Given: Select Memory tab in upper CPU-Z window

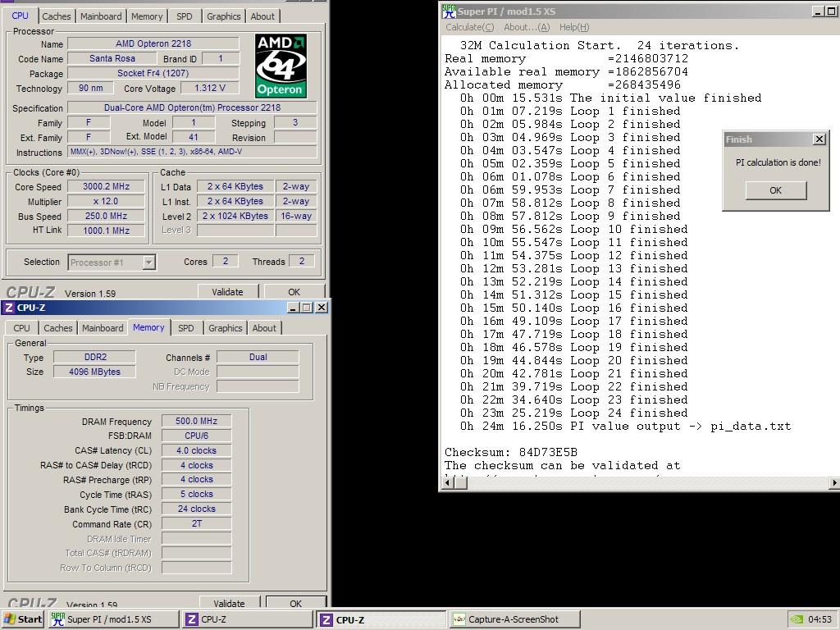Looking at the screenshot, I should point(147,16).
